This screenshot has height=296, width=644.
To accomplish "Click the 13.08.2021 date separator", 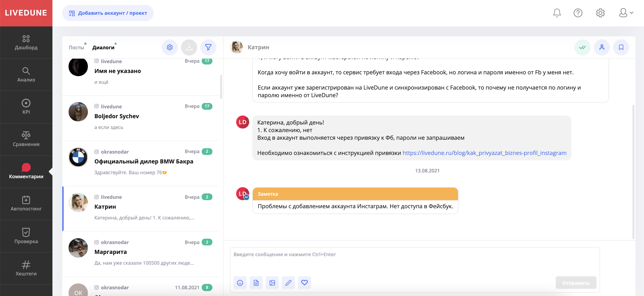I will coord(427,171).
